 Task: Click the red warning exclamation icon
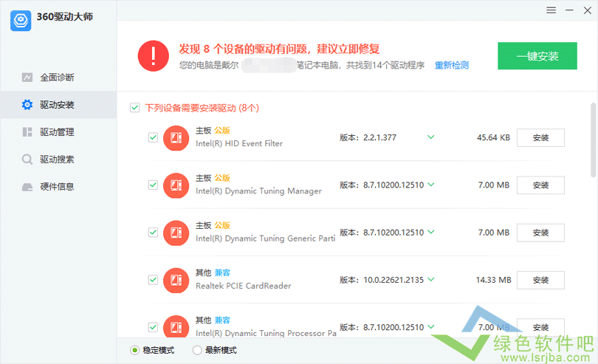click(153, 55)
